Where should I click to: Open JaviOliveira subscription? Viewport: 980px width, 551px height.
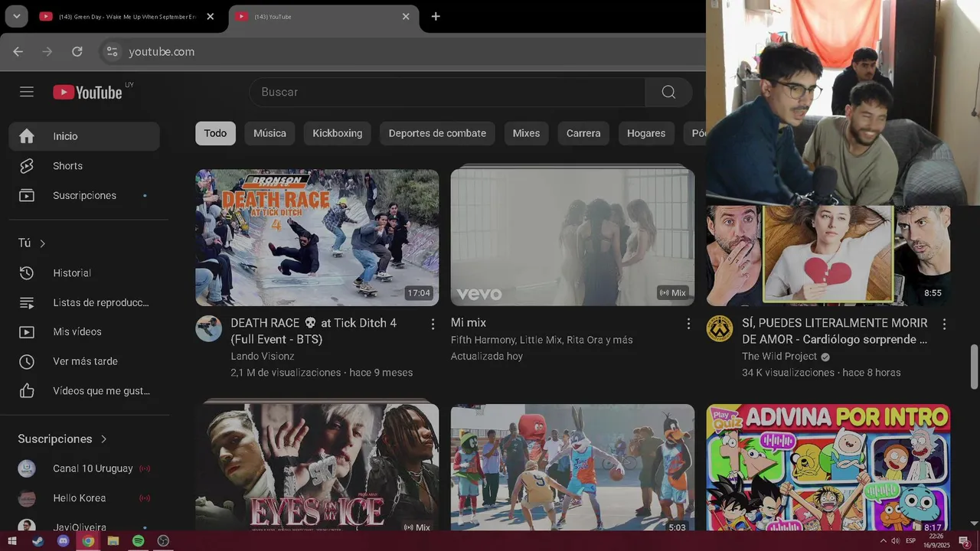[x=84, y=525]
